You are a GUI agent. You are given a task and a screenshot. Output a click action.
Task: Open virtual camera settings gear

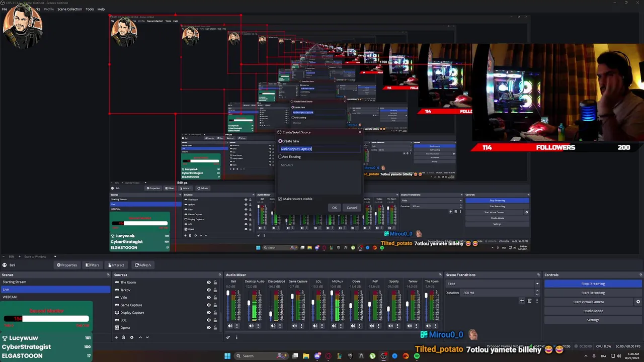point(638,302)
